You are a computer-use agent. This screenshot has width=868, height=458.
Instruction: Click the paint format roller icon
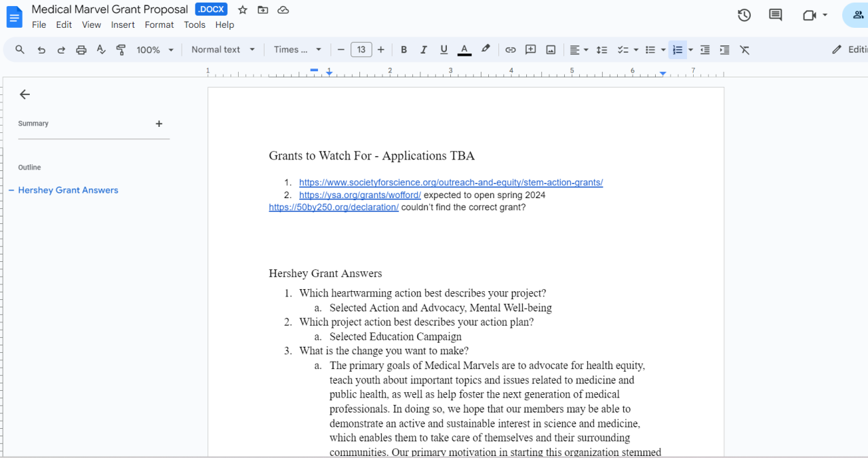[121, 50]
